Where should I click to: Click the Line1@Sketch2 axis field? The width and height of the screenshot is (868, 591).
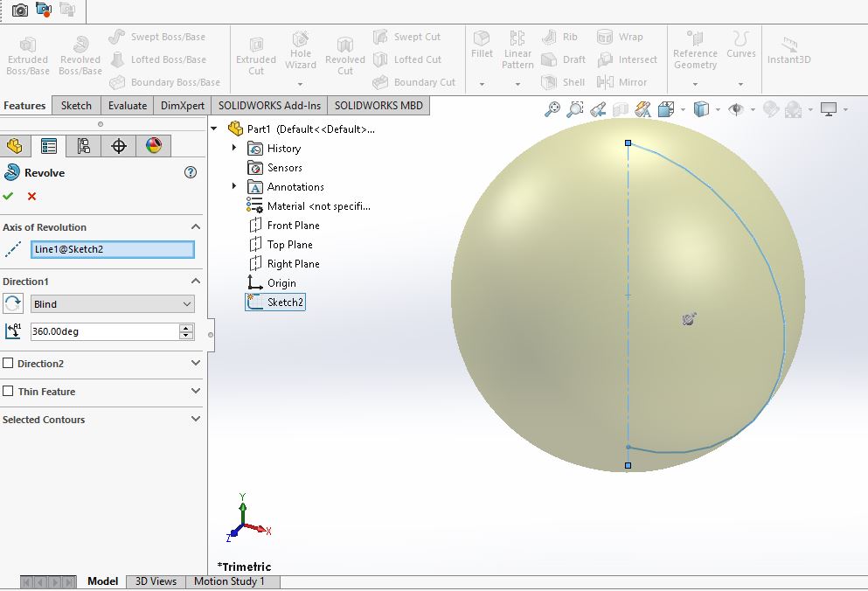[x=113, y=249]
